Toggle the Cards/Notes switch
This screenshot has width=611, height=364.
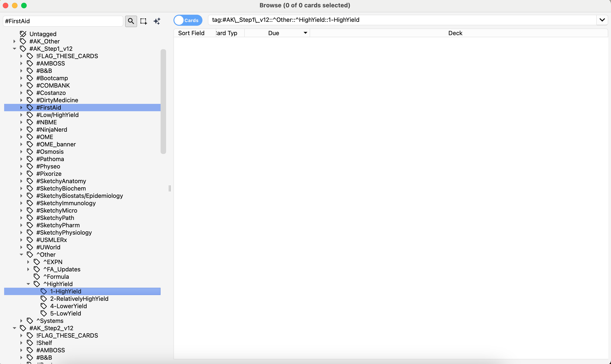coord(188,20)
